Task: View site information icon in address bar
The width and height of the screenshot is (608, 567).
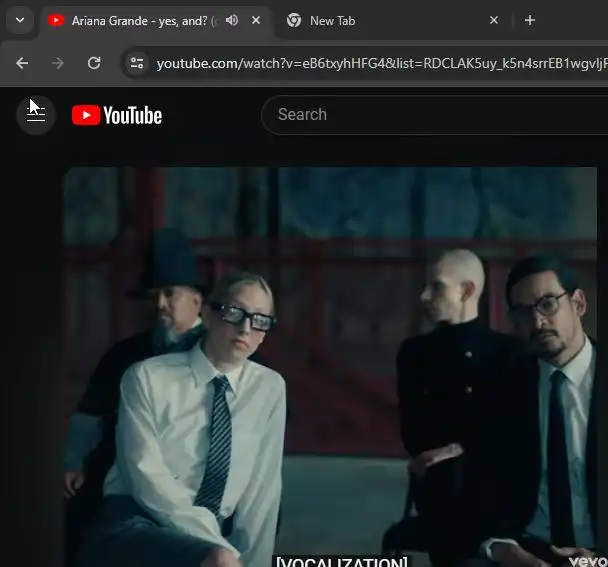Action: (136, 63)
